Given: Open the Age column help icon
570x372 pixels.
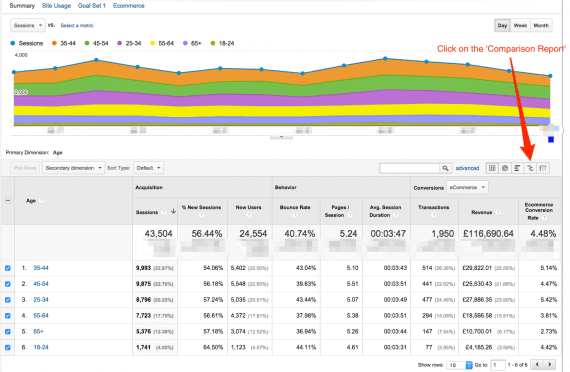Looking at the screenshot, I should tap(41, 200).
